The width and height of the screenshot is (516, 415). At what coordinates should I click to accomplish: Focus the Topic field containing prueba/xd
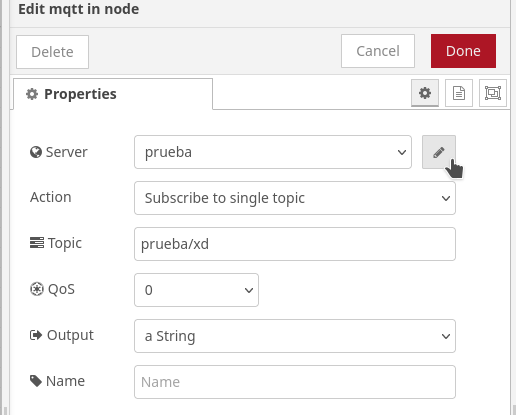(295, 244)
